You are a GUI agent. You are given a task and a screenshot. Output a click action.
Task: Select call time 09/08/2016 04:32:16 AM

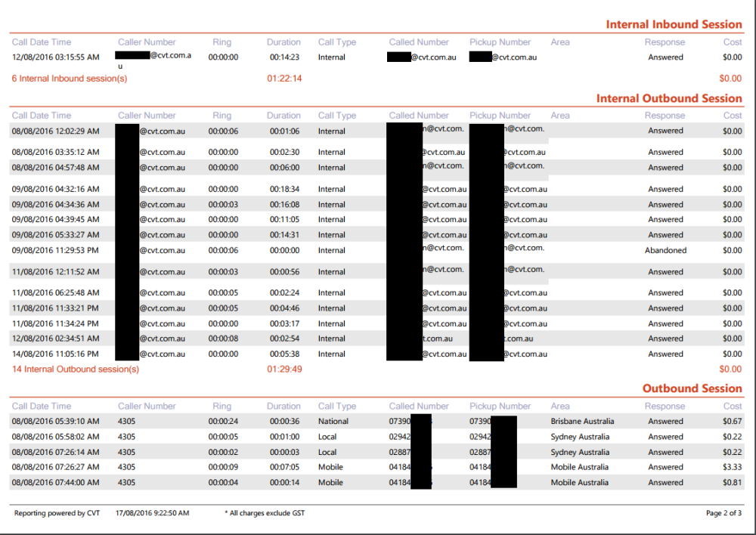pos(55,190)
